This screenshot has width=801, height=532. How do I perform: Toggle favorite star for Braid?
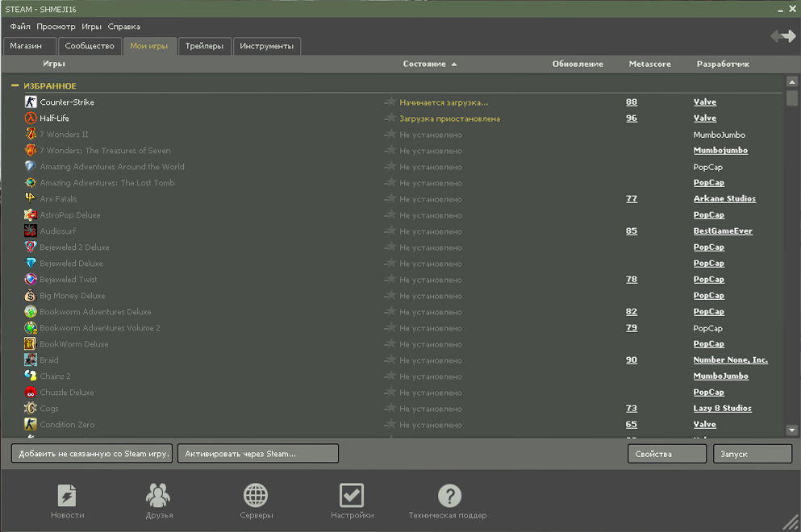[390, 360]
